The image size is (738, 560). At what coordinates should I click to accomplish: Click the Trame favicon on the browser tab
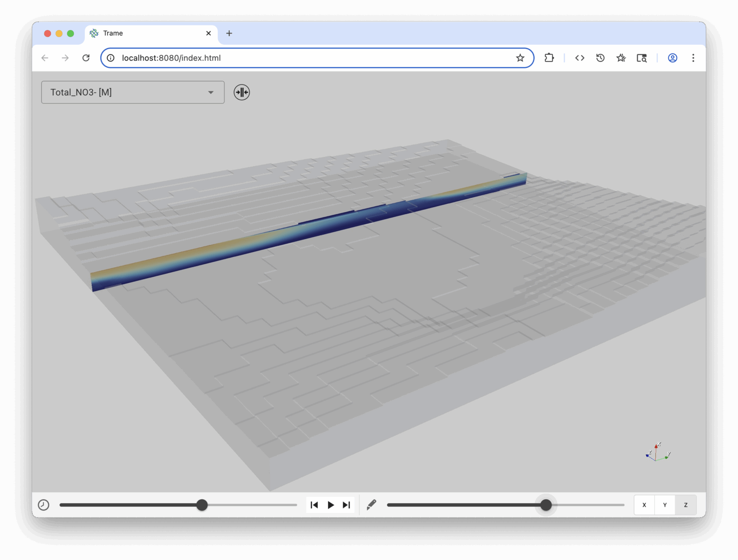coord(94,33)
